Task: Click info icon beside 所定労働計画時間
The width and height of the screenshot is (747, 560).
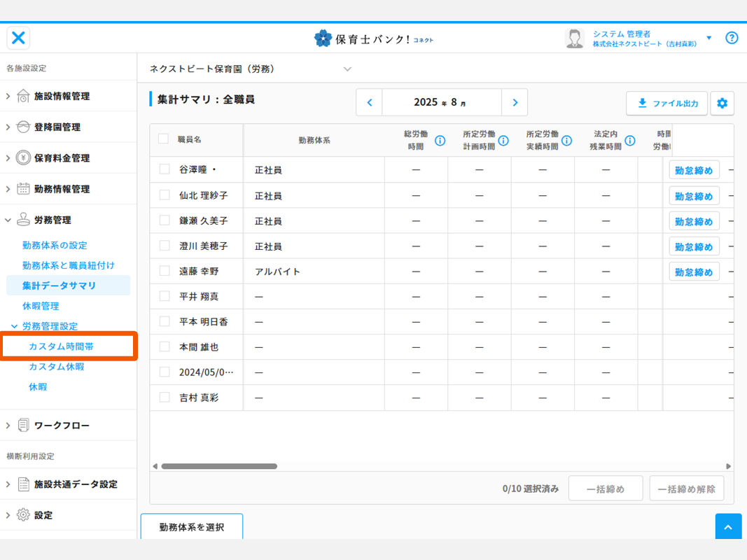Action: click(x=503, y=141)
